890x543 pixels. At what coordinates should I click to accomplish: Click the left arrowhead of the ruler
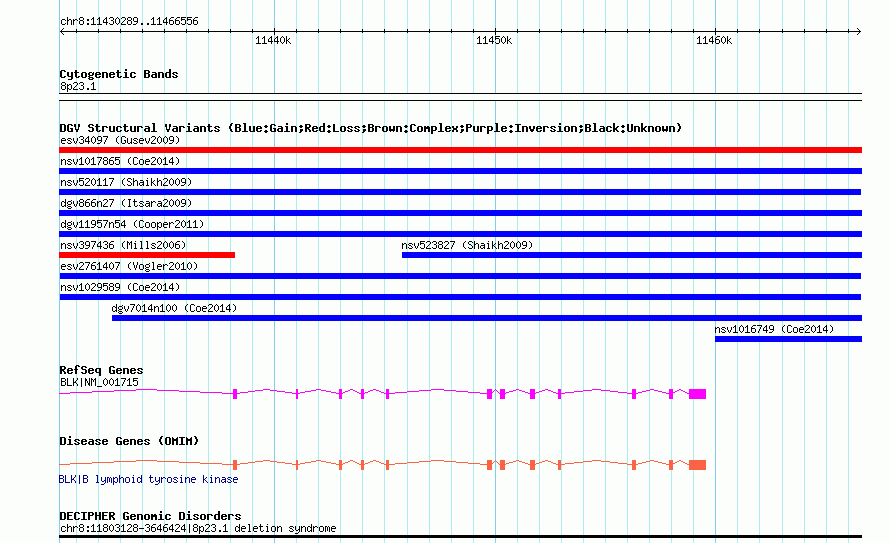click(x=62, y=31)
